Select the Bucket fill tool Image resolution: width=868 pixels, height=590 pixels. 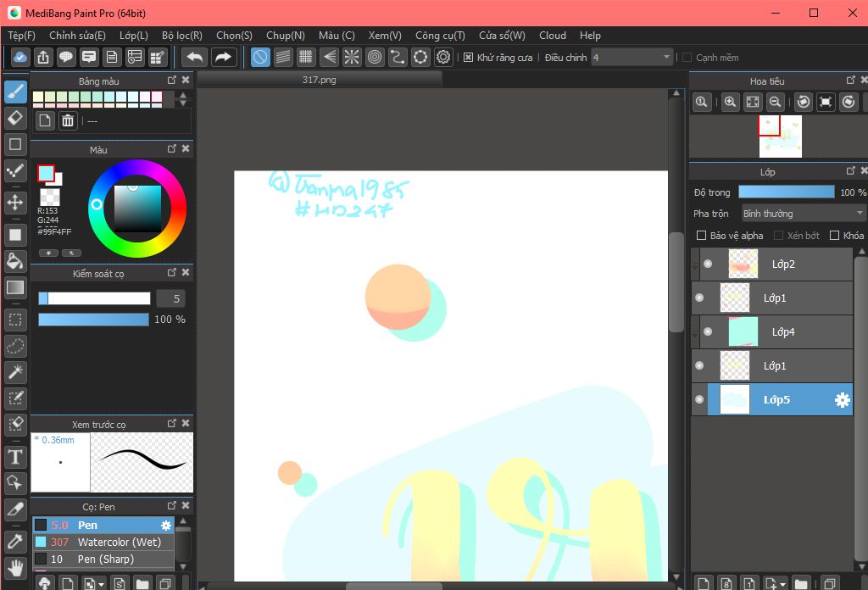tap(15, 261)
